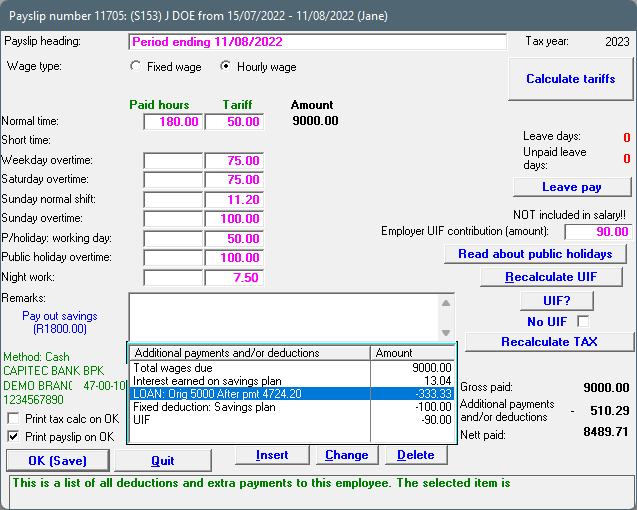This screenshot has height=510, width=637.
Task: Click Night work paid hours field
Action: pyautogui.click(x=173, y=278)
